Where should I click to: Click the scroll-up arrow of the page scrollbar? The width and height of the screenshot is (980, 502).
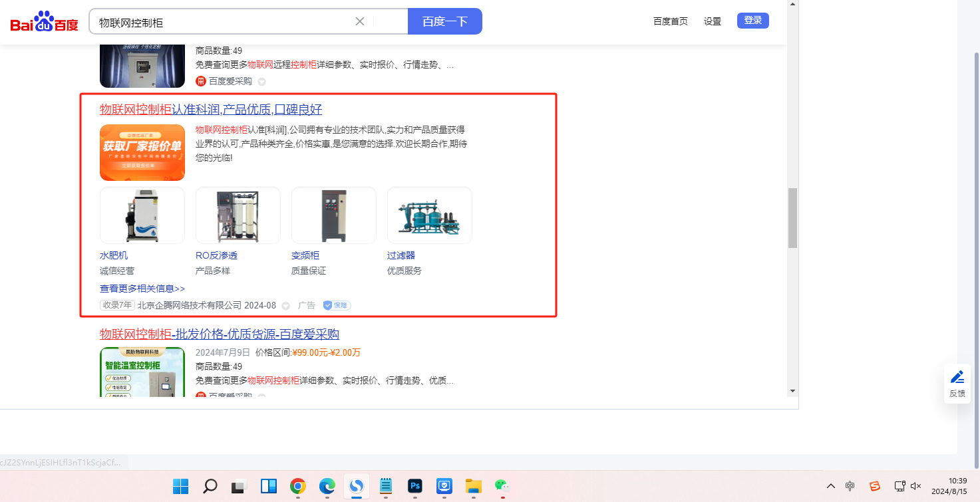coord(792,4)
